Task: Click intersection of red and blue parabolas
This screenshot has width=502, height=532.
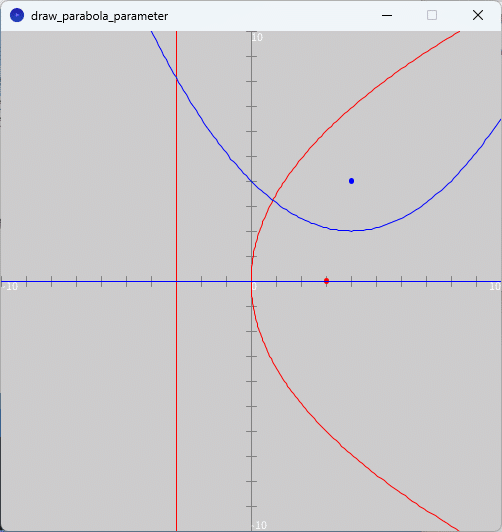Action: point(273,201)
